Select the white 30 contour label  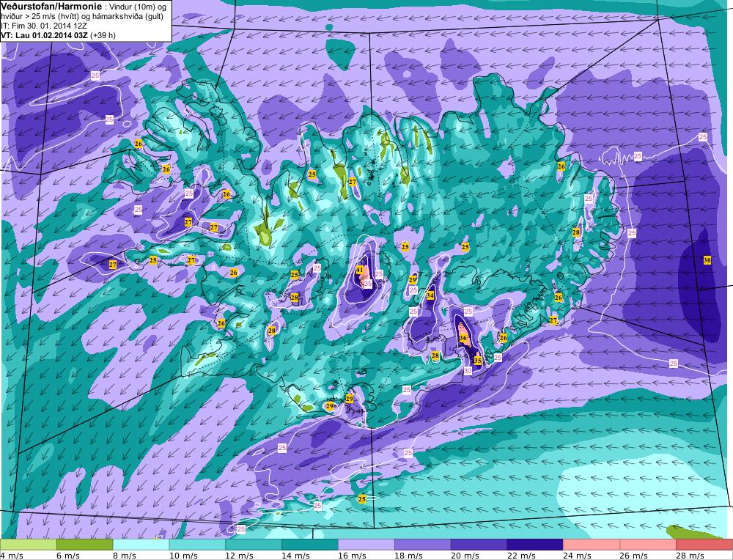coord(468,371)
